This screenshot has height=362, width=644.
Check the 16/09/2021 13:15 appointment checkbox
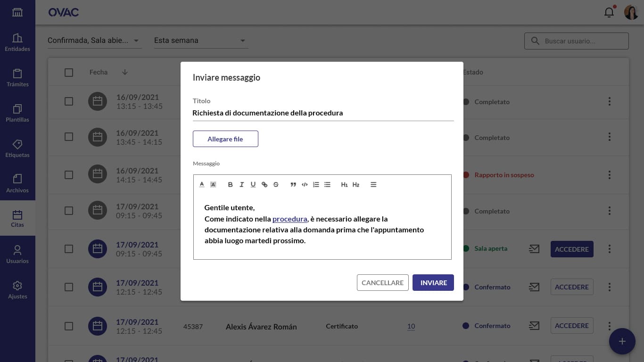pyautogui.click(x=69, y=101)
